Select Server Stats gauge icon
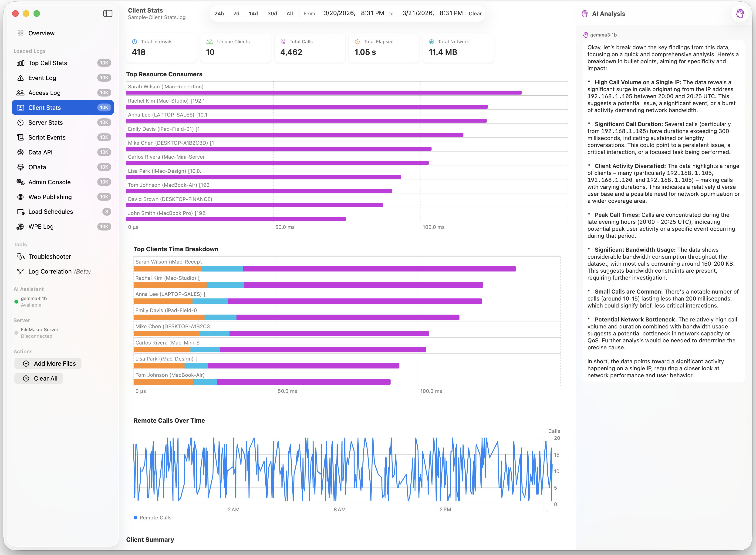The image size is (756, 555). 20,123
